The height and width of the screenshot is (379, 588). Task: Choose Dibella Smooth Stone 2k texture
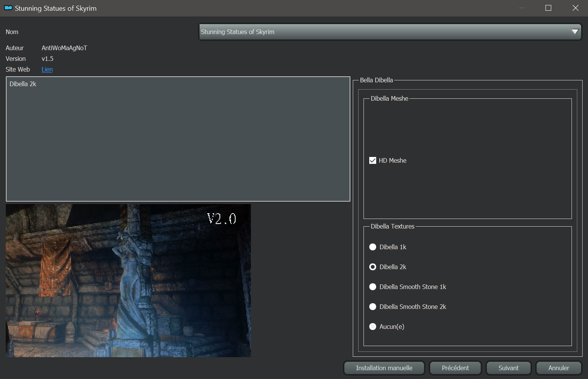(x=373, y=307)
